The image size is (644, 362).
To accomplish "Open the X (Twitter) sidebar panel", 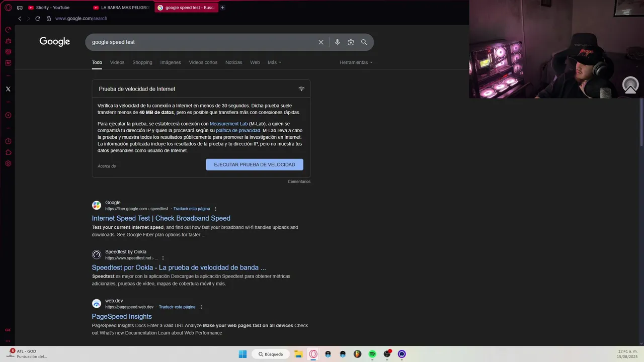I will point(8,89).
